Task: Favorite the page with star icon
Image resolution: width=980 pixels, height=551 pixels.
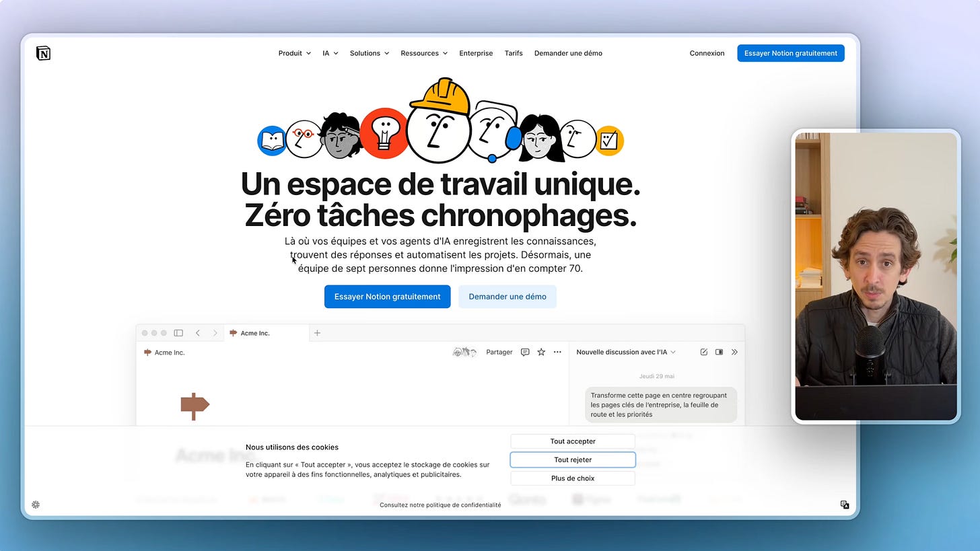Action: [x=541, y=352]
